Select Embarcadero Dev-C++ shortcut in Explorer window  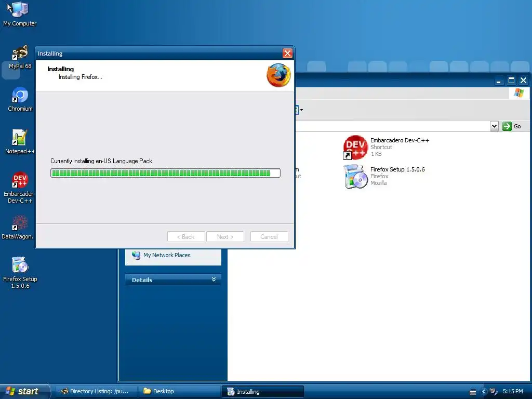(x=386, y=147)
